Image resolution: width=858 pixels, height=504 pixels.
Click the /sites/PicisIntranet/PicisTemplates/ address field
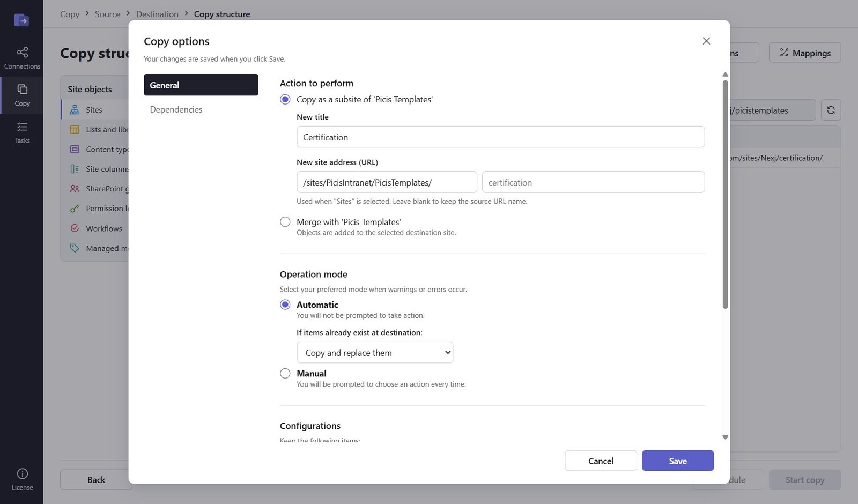tap(387, 182)
